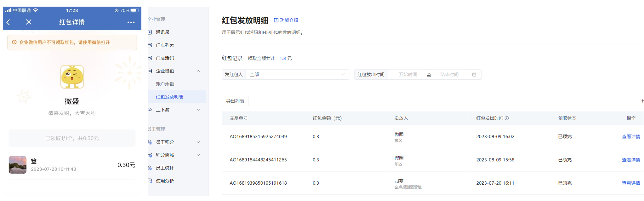Click the 门店活码 sidebar icon
This screenshot has height=201, width=644.
click(150, 58)
